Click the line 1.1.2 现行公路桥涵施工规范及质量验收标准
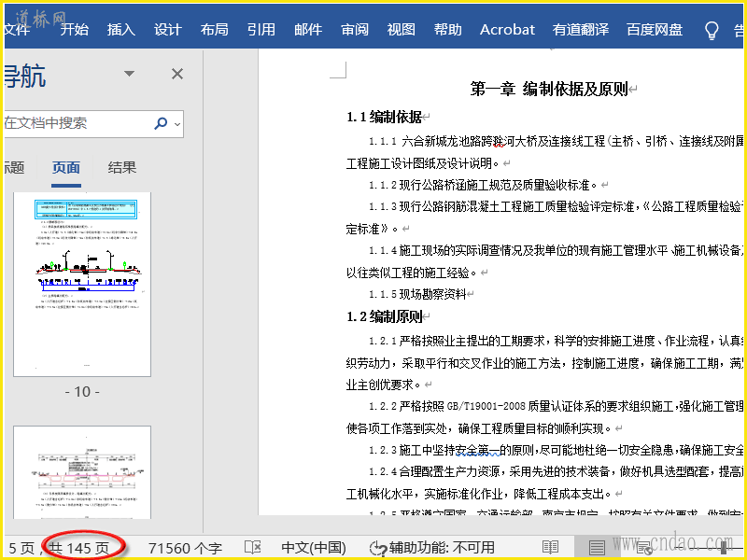 point(483,185)
